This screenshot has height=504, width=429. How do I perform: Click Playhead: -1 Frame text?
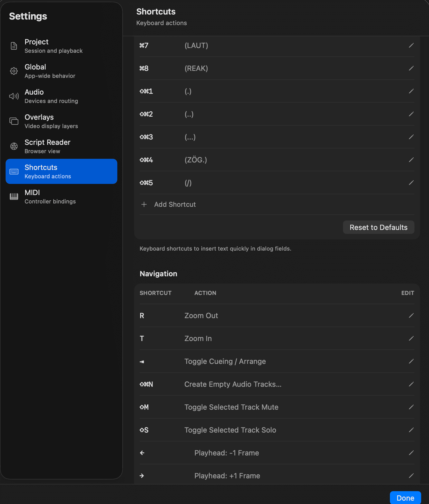227,453
